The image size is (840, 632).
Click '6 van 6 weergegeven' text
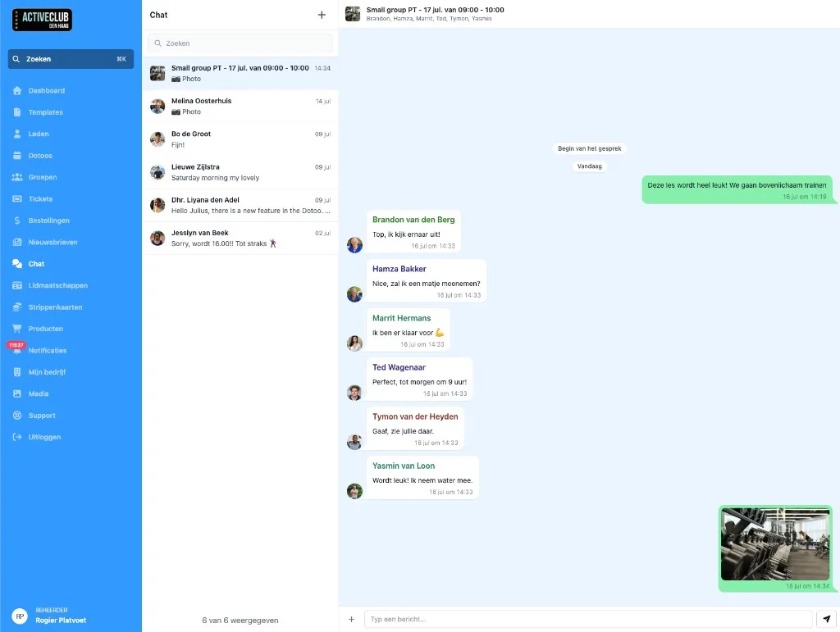click(240, 621)
